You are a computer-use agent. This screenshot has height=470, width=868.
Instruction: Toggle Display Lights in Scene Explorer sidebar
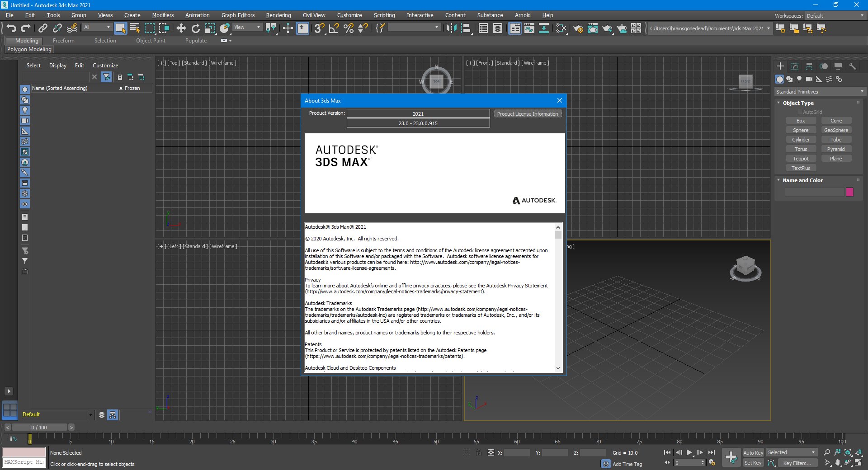(x=25, y=110)
